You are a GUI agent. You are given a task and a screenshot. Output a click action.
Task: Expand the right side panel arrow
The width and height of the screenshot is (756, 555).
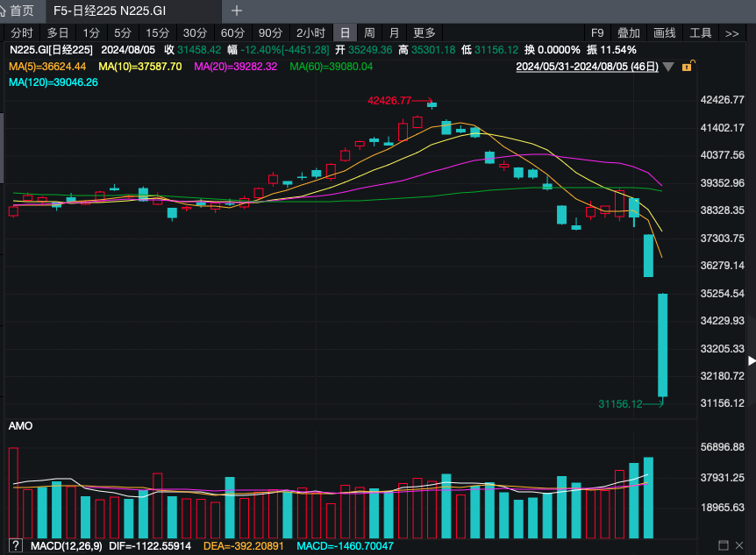tap(751, 360)
